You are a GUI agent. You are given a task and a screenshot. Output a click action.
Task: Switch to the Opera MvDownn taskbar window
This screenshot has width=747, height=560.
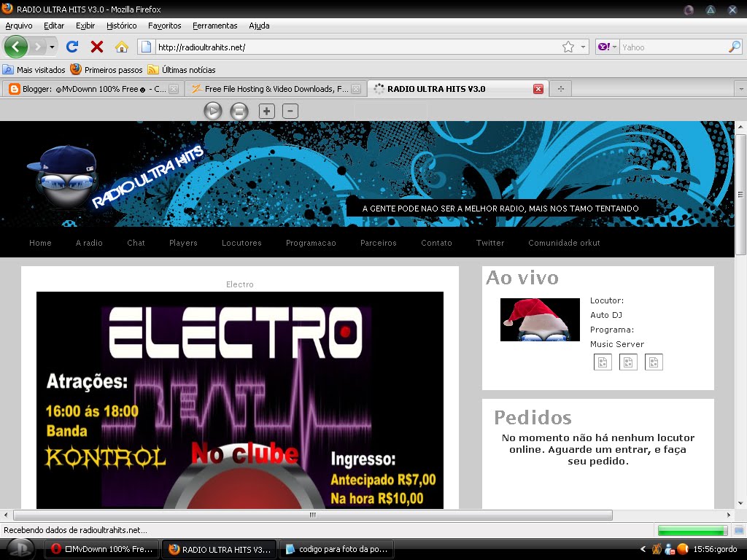102,549
